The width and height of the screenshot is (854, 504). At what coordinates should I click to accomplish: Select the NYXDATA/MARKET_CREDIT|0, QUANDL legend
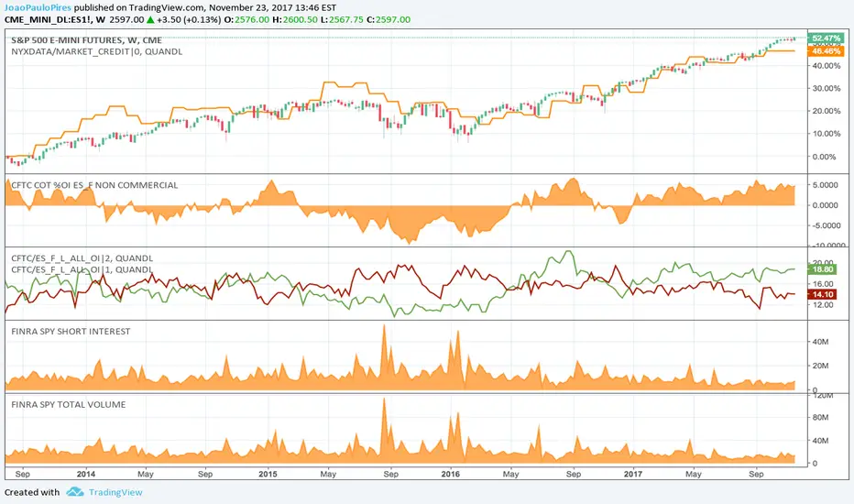pos(97,51)
